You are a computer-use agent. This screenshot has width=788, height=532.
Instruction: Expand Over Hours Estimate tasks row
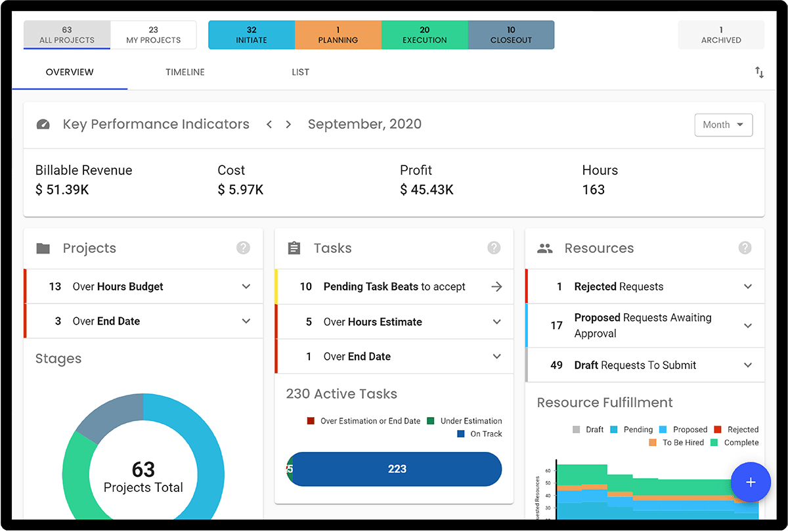395,322
